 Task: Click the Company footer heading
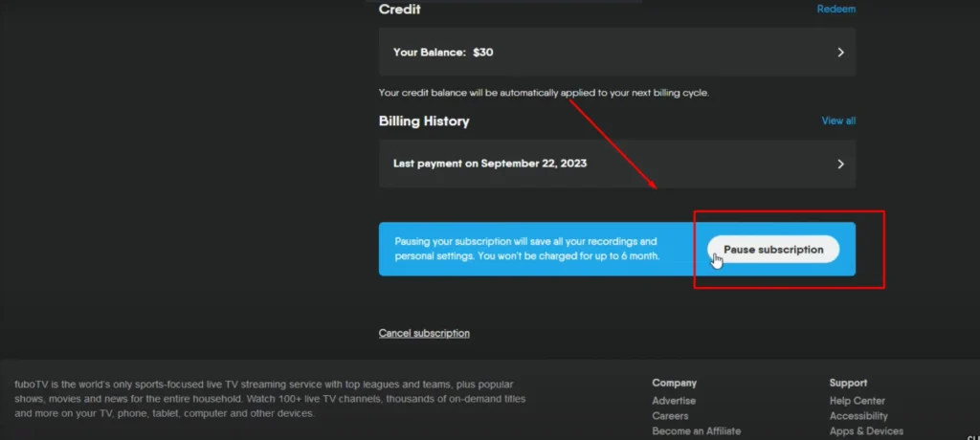(674, 383)
